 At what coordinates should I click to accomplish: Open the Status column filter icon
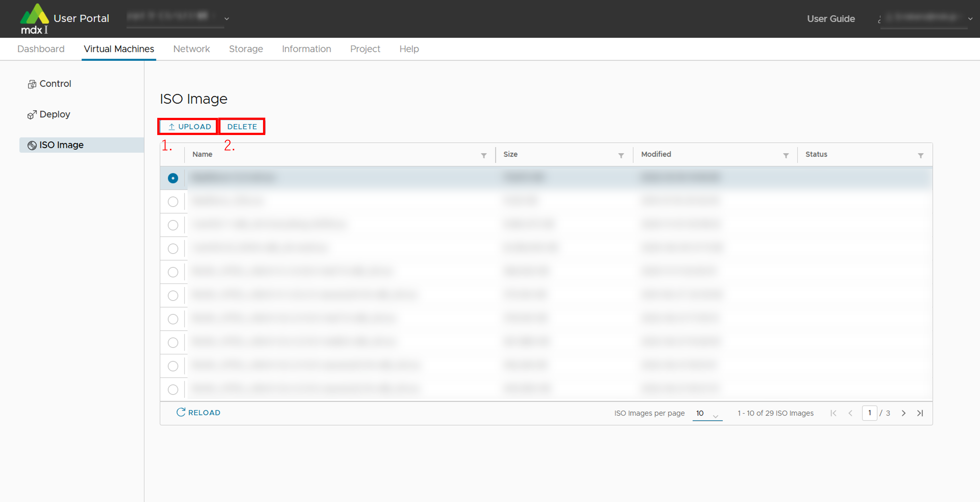[x=920, y=155]
